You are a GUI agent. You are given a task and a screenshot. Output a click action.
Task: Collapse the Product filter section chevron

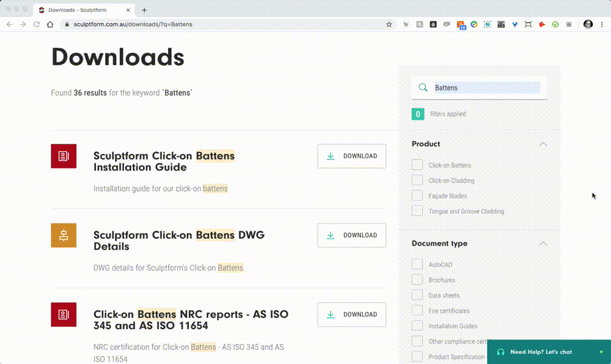coord(543,144)
